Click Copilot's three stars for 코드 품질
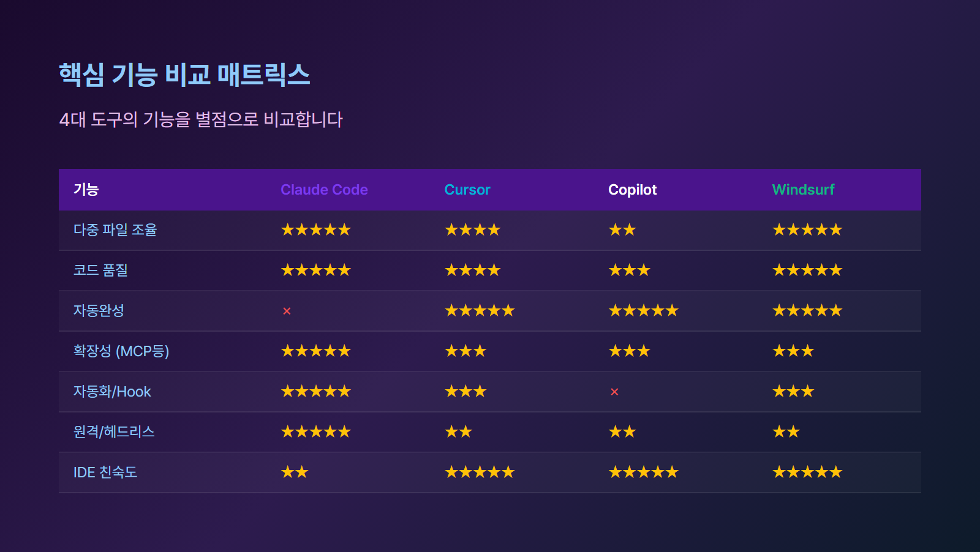 click(x=630, y=270)
